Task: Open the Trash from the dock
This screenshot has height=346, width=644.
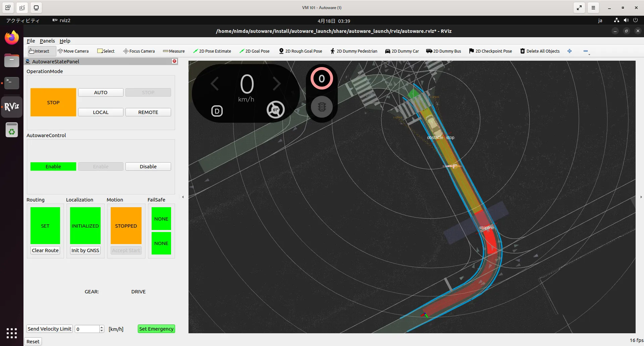Action: click(12, 130)
